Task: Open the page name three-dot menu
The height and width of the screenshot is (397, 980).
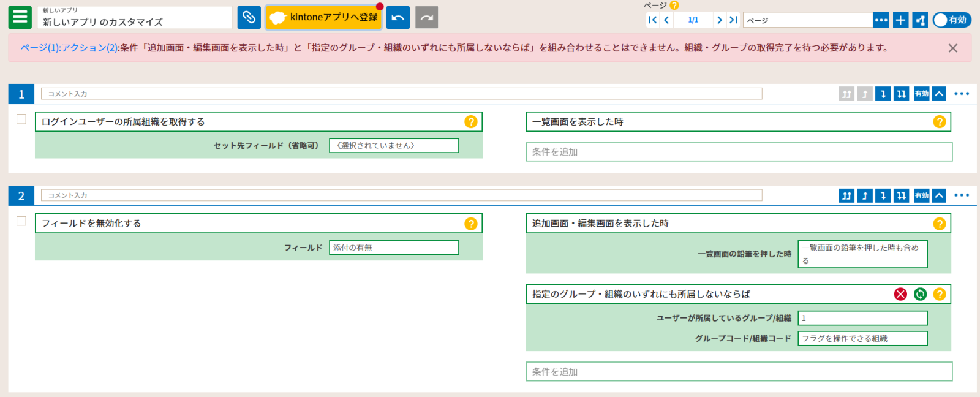Action: click(x=881, y=20)
